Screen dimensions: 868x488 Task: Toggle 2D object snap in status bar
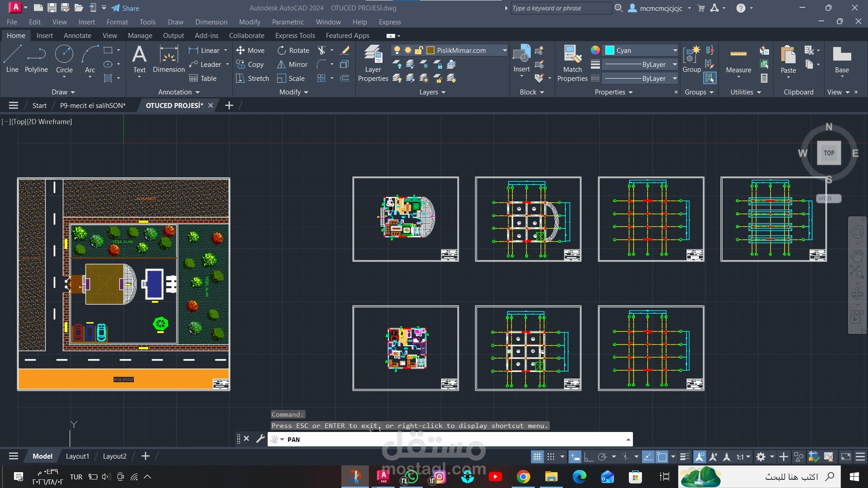tap(662, 457)
